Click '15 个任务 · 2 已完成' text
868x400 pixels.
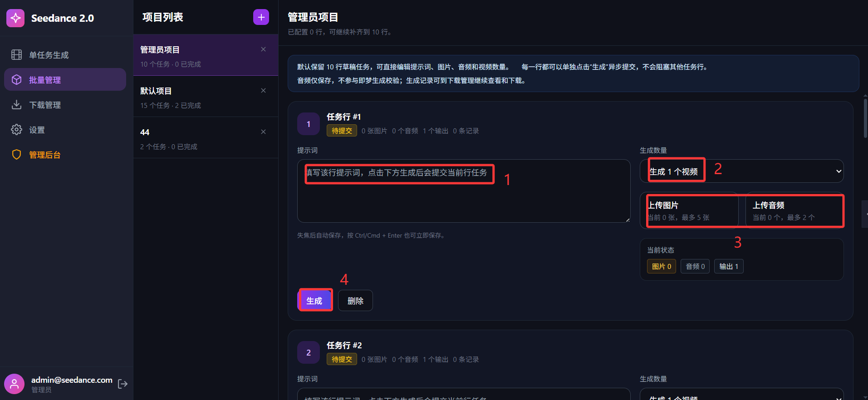171,105
